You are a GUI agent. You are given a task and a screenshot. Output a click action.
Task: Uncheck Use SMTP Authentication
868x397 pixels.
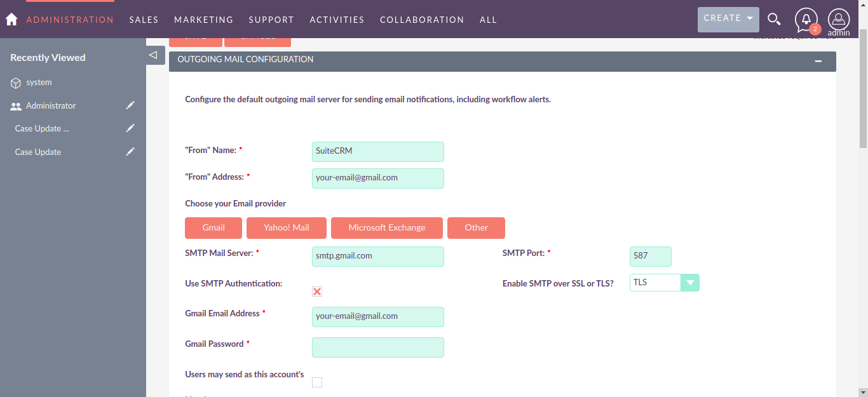click(x=317, y=291)
